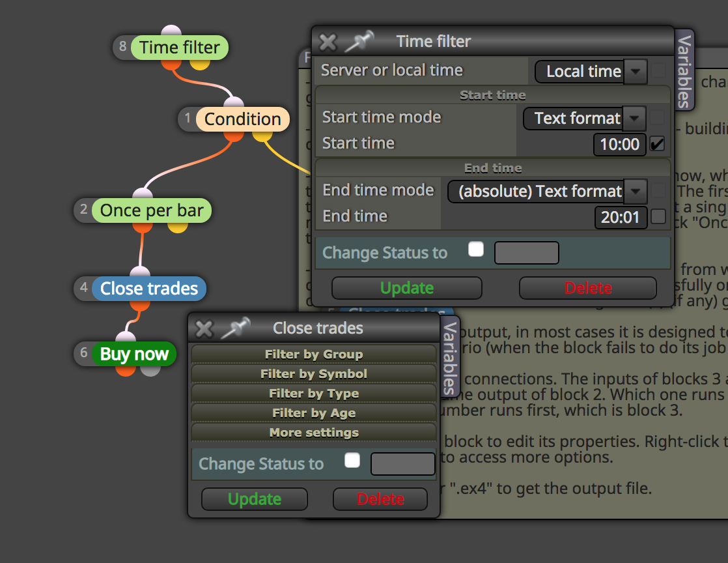This screenshot has width=728, height=563.
Task: Expand the Filter by Symbol section
Action: (x=314, y=373)
